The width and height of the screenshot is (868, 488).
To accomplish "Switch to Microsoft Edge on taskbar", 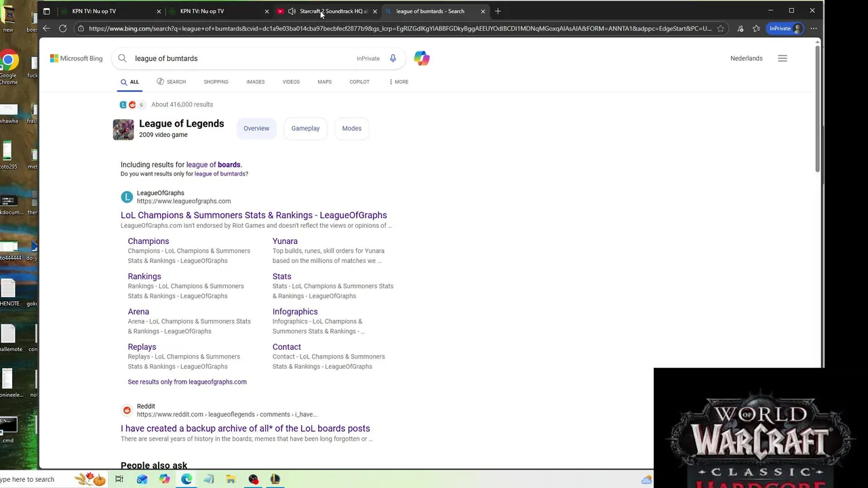I will (186, 479).
